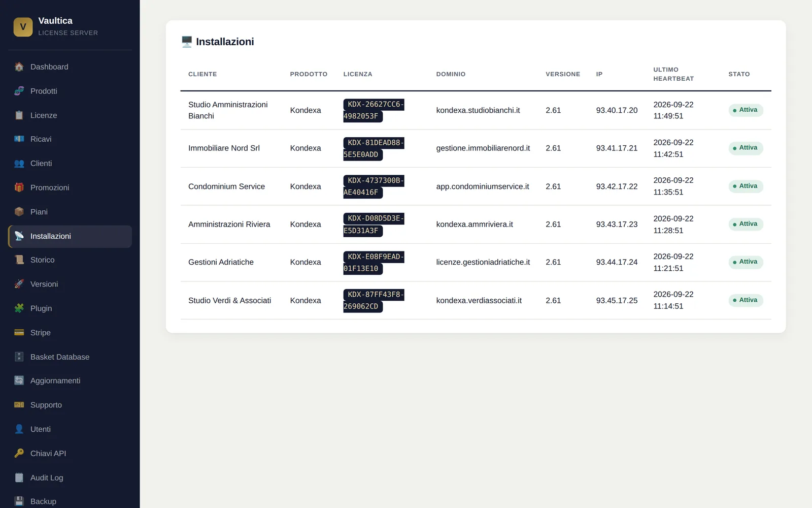Screen dimensions: 812x508
Task: Click domain app.condominiumservice.it
Action: (x=483, y=186)
